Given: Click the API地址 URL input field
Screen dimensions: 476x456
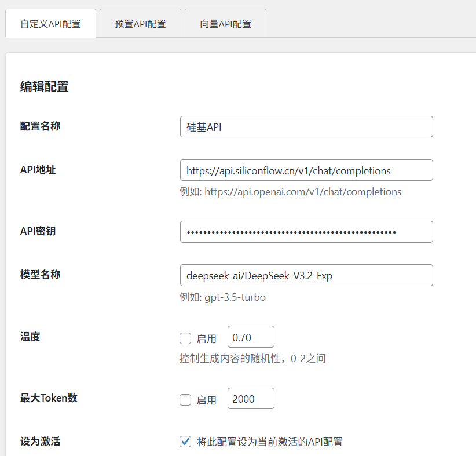Looking at the screenshot, I should click(x=306, y=170).
